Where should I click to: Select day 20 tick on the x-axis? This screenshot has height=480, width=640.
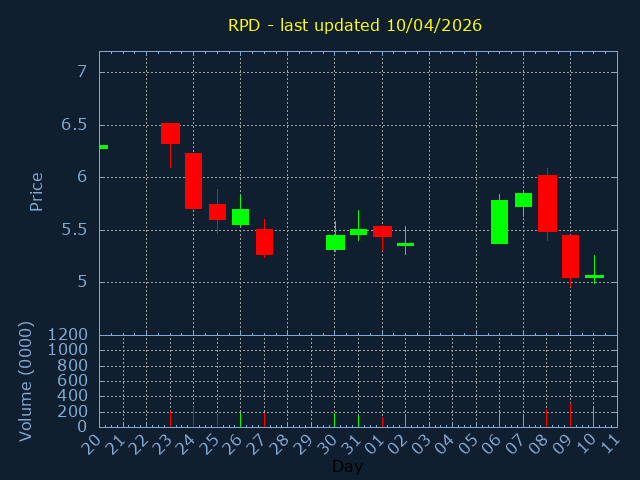click(x=93, y=443)
